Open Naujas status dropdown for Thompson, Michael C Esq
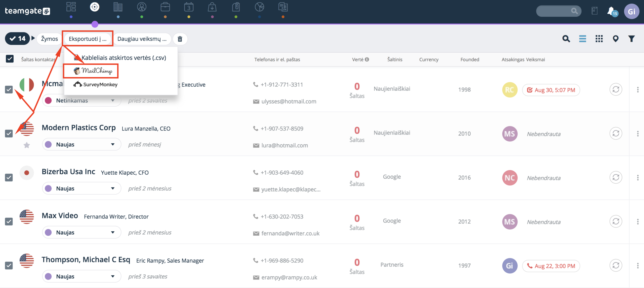Image resolution: width=644 pixels, height=288 pixels. point(82,276)
